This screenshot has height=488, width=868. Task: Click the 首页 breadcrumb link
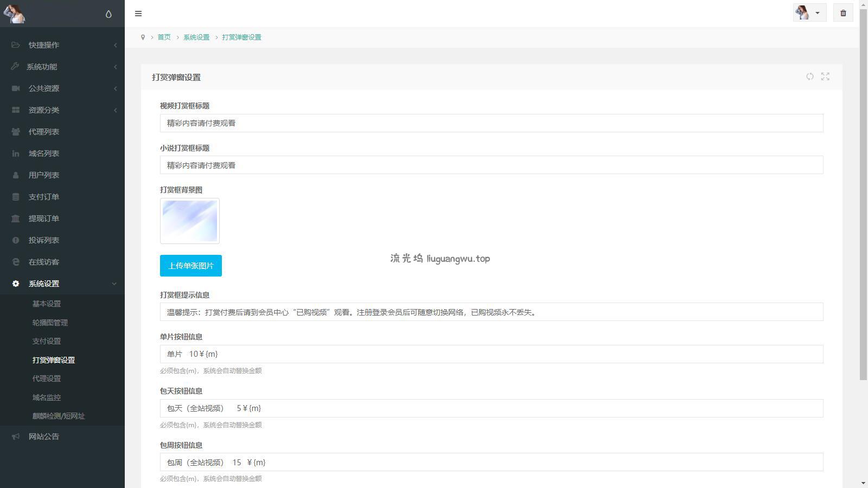(164, 37)
